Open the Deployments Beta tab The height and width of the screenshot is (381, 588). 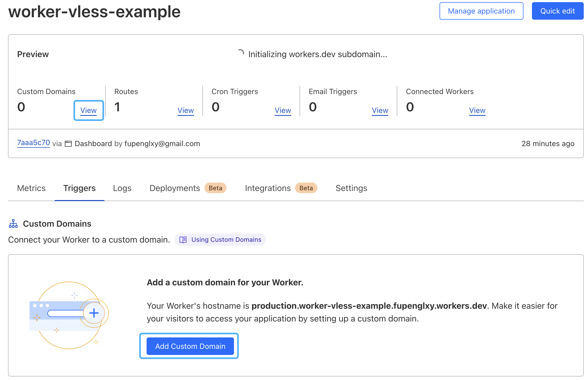tap(188, 188)
